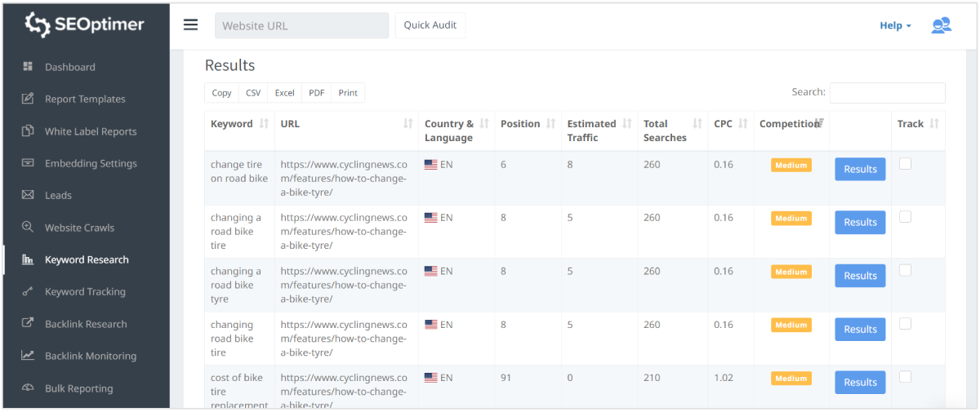Click the hamburger menu icon
The width and height of the screenshot is (980, 412).
coord(190,24)
